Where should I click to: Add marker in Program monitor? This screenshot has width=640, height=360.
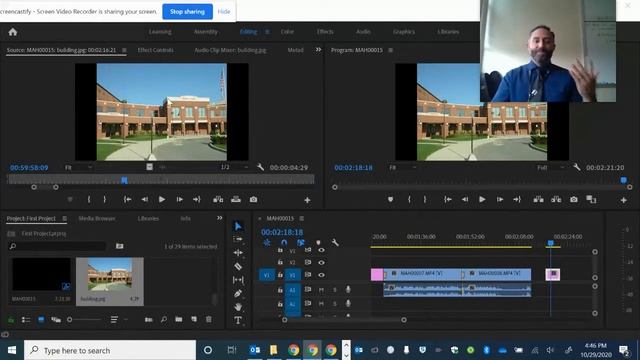[391, 200]
